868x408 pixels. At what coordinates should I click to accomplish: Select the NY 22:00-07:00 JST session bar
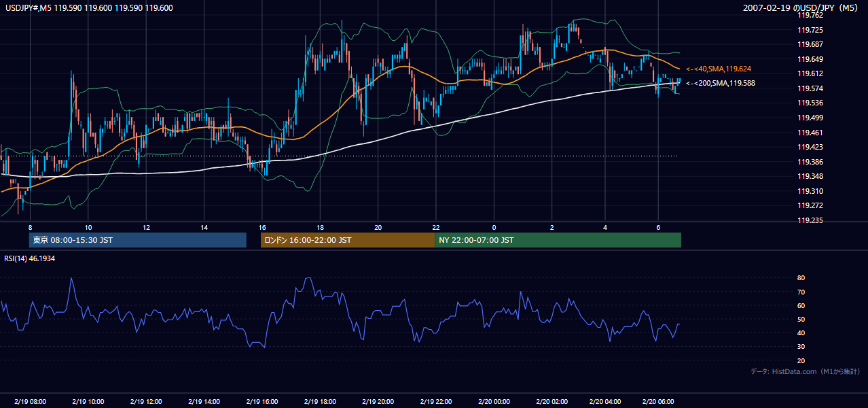pos(558,240)
